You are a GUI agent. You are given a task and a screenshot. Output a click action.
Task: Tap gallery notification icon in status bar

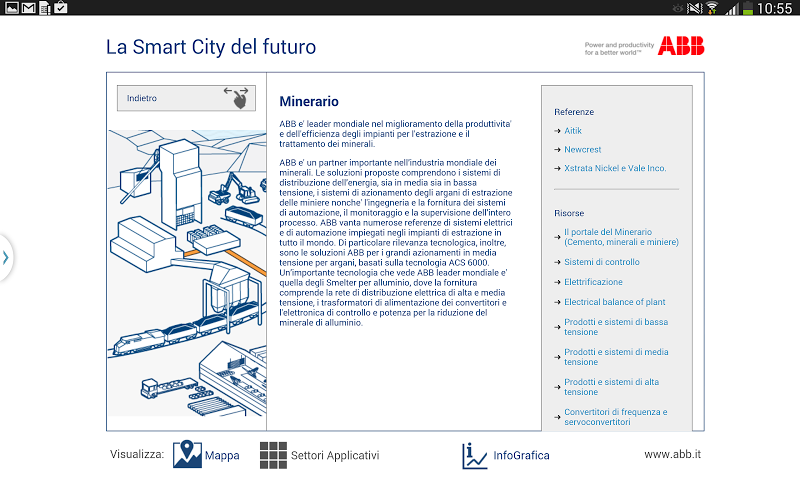click(11, 8)
